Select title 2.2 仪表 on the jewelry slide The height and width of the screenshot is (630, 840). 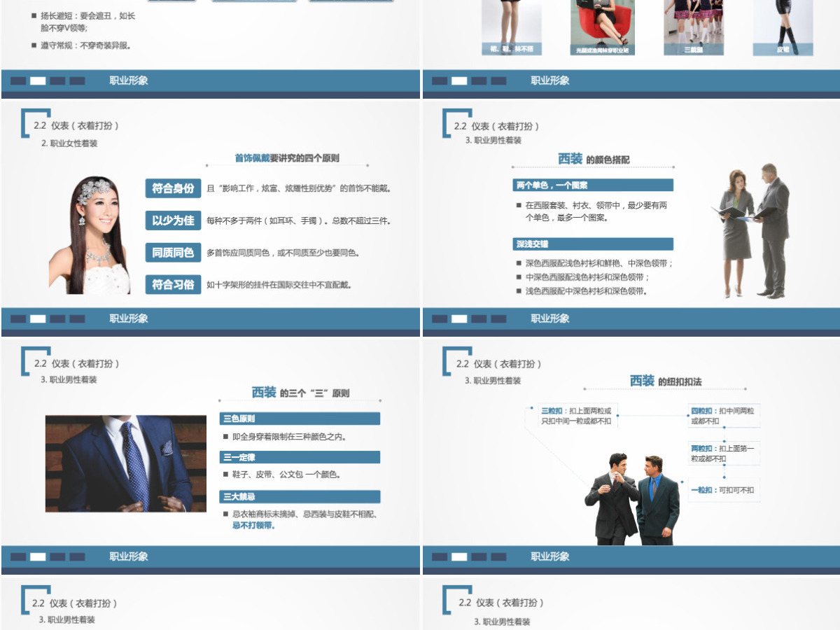pyautogui.click(x=76, y=126)
